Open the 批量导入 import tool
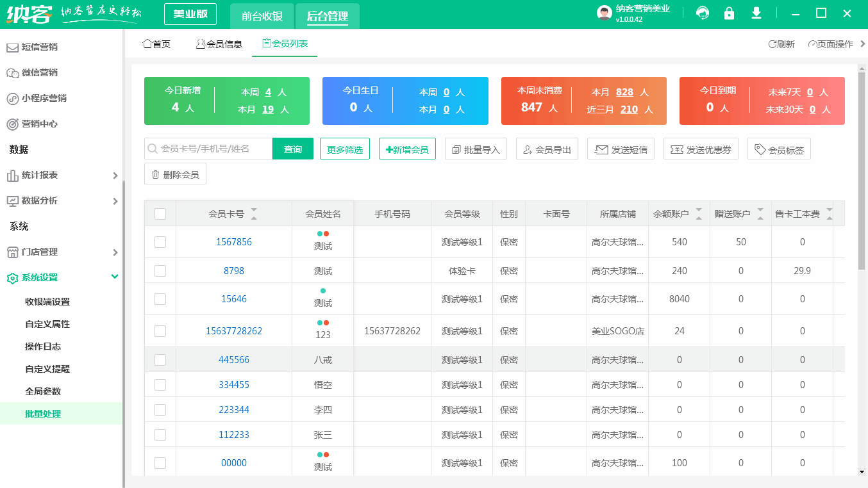The height and width of the screenshot is (488, 868). tap(476, 148)
